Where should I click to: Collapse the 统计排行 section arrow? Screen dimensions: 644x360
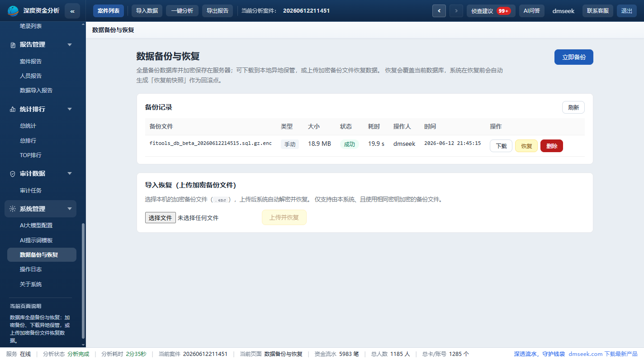click(x=70, y=109)
